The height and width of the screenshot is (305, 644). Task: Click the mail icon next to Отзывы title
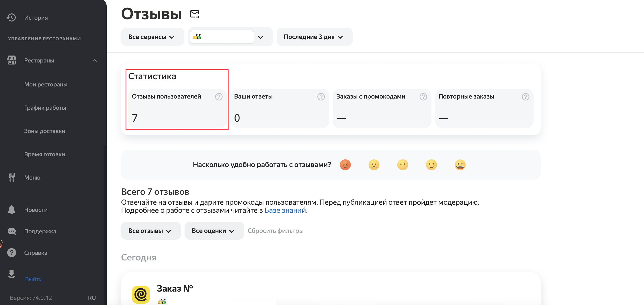pos(194,14)
